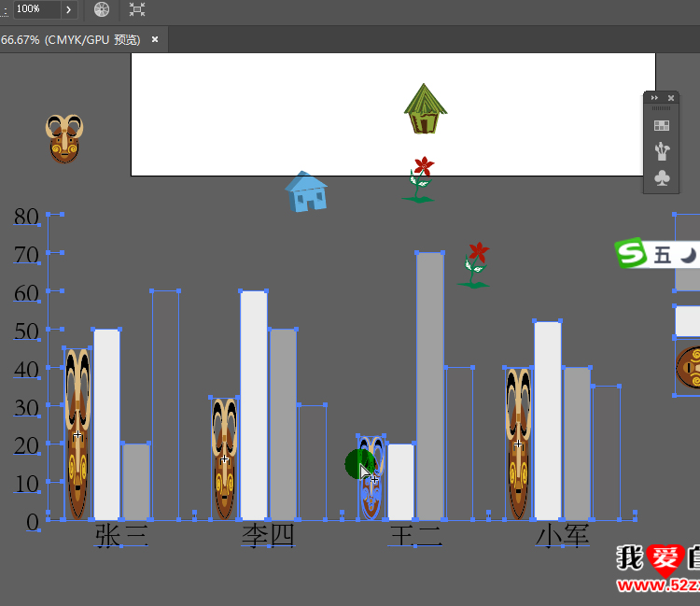Select the gray bar above 小军

point(577,444)
